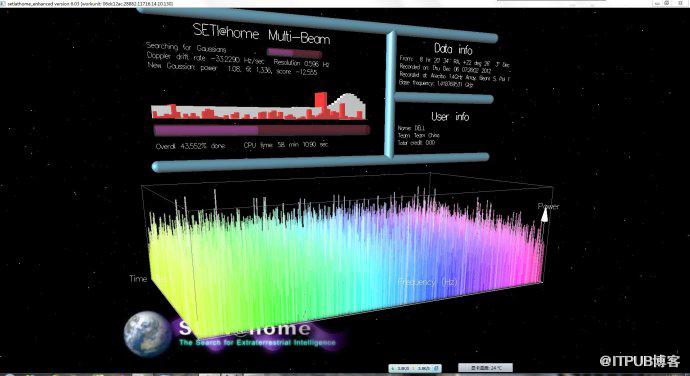The image size is (690, 376).
Task: Click the User info heading
Action: click(x=450, y=116)
